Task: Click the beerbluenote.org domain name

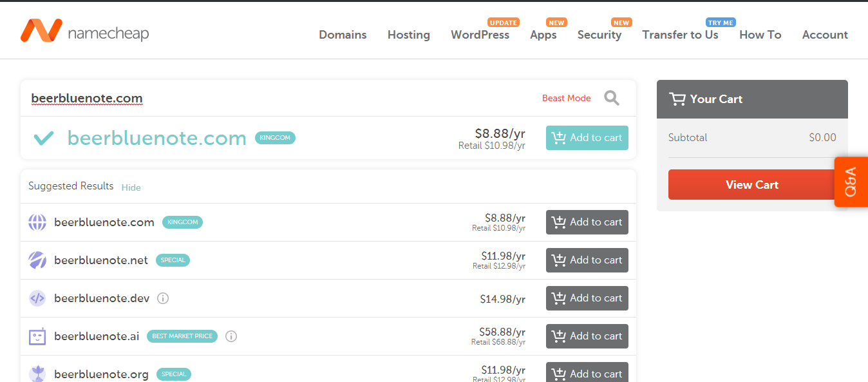Action: tap(101, 374)
